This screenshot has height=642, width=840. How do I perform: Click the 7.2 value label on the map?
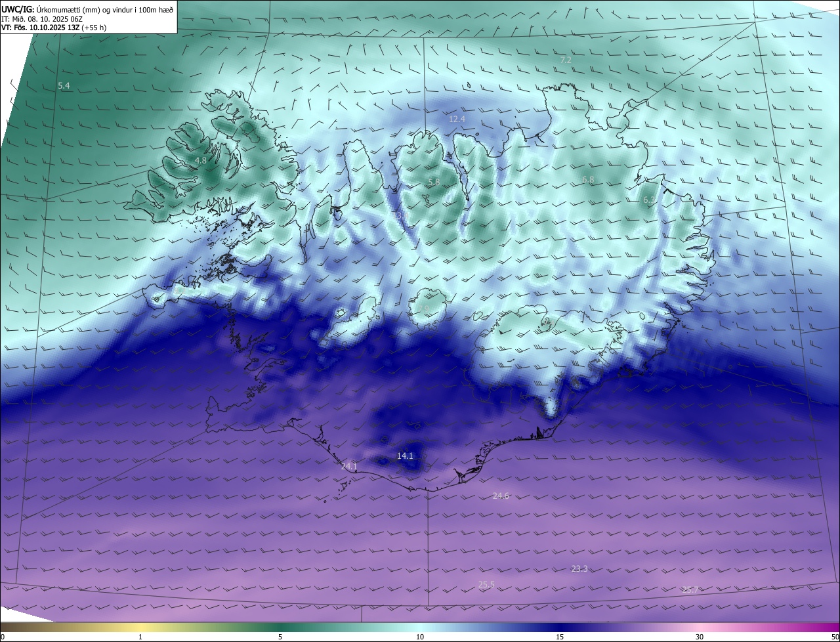566,60
